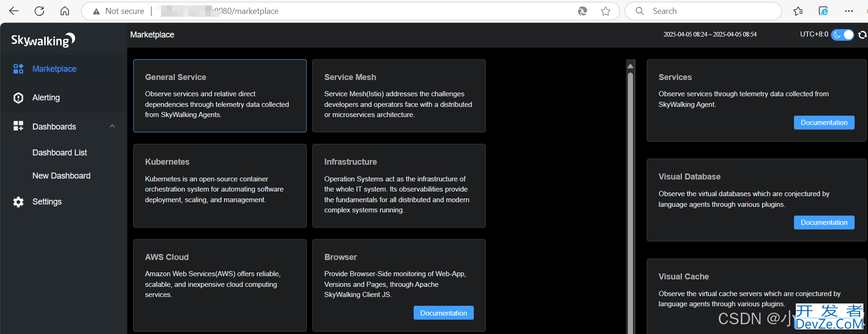Click the browser collections icon
Screen dimensions: 868x334
pyautogui.click(x=824, y=11)
